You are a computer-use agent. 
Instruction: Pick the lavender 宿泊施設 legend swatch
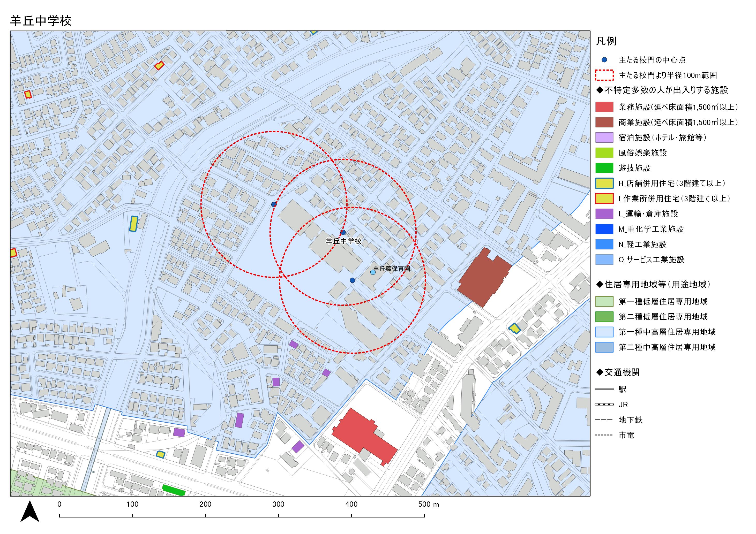tap(604, 138)
